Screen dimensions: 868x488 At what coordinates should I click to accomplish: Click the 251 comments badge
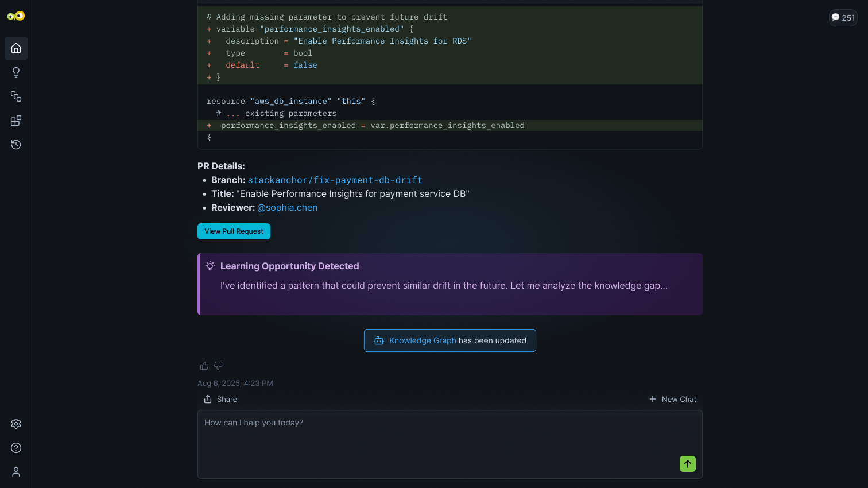pos(843,18)
